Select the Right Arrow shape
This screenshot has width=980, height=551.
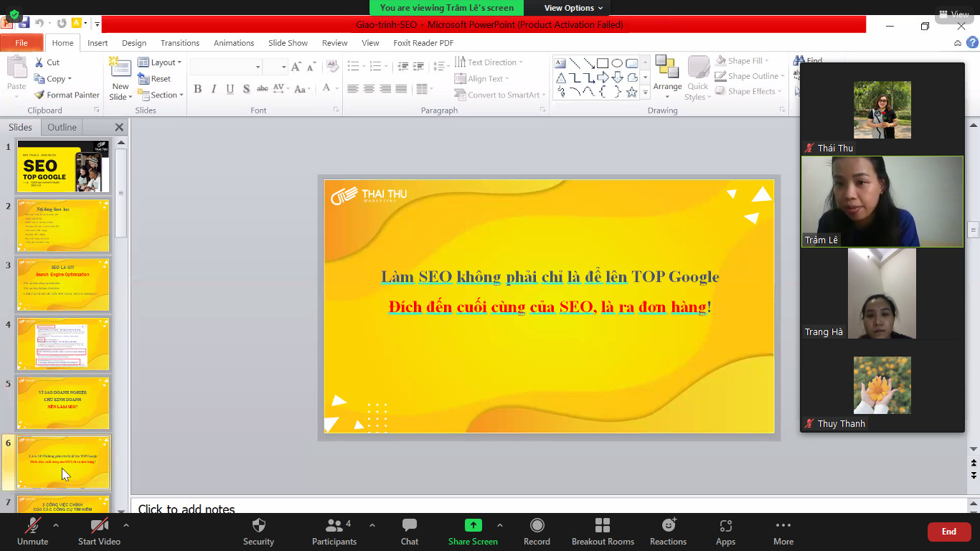coord(603,77)
